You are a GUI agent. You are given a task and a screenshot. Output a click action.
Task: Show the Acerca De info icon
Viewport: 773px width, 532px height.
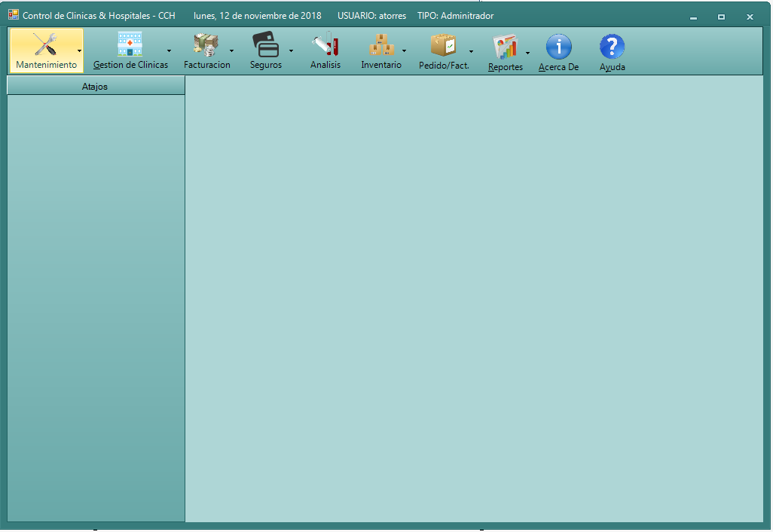(x=558, y=47)
